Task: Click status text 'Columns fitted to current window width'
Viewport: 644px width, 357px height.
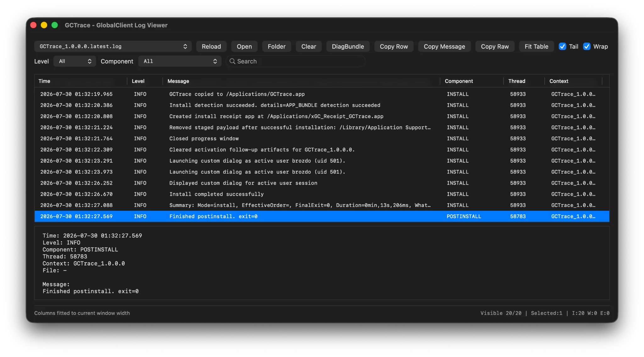Action: coord(82,313)
